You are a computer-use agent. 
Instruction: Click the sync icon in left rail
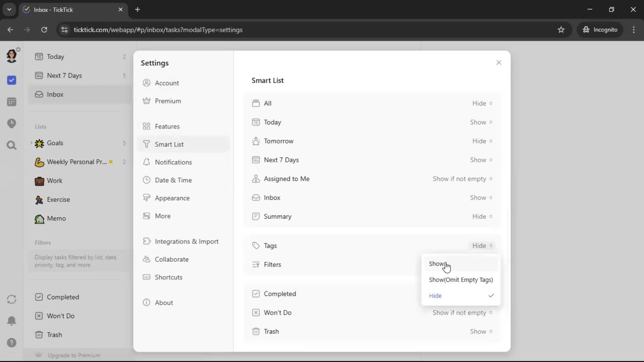12,299
